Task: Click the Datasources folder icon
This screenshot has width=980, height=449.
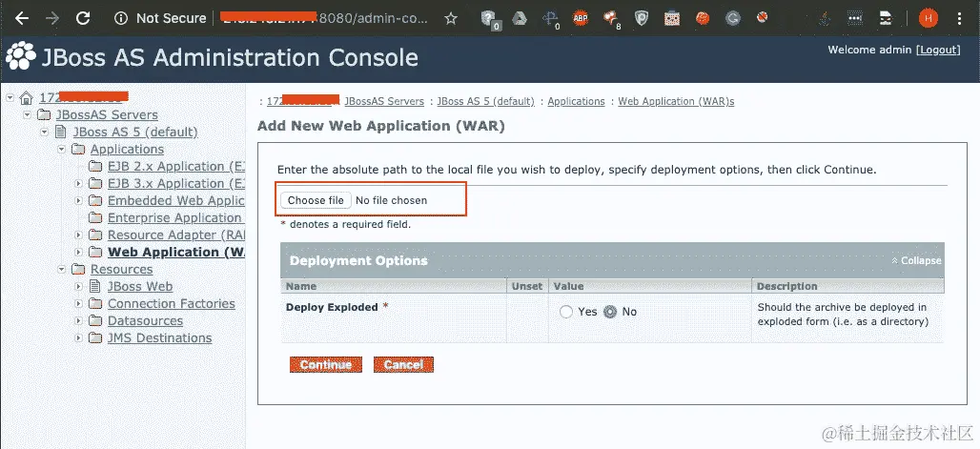Action: 95,321
